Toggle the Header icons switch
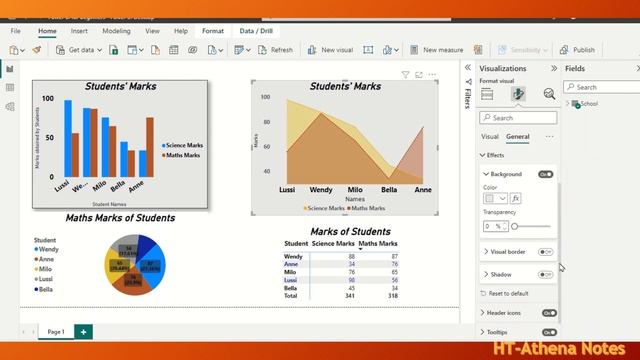This screenshot has height=360, width=640. point(549,313)
